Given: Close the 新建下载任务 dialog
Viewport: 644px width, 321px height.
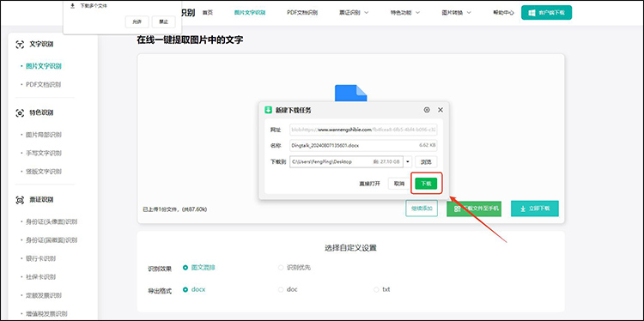Looking at the screenshot, I should coord(440,110).
